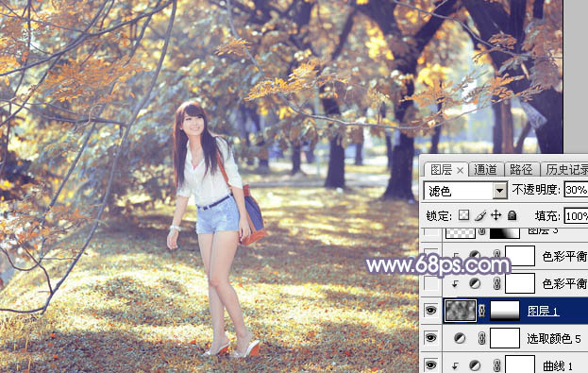Click the lock image pixels brush icon
Screen dimensions: 588x373
[480, 215]
